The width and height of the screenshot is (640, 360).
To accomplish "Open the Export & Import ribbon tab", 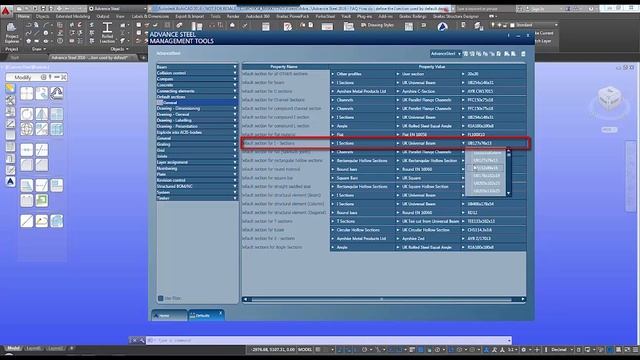I will point(189,16).
